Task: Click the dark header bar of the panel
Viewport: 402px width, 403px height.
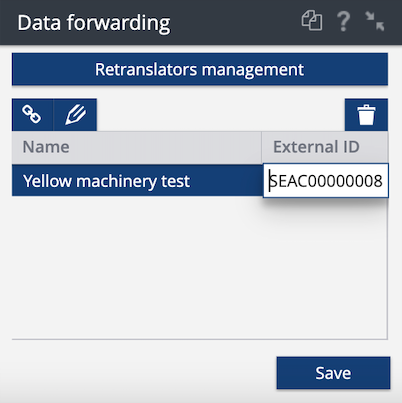Action: click(233, 22)
